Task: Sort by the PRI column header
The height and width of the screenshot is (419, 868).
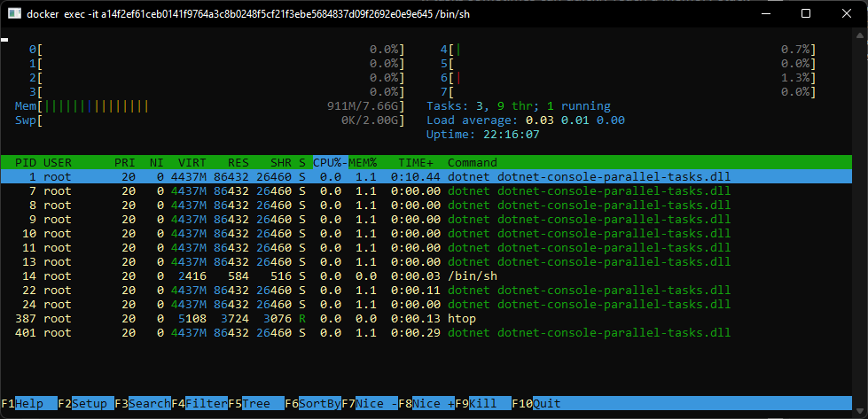Action: coord(124,162)
